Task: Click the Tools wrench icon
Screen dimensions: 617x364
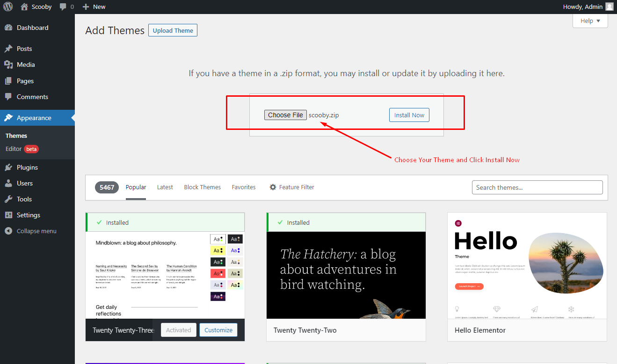Action: [x=8, y=199]
